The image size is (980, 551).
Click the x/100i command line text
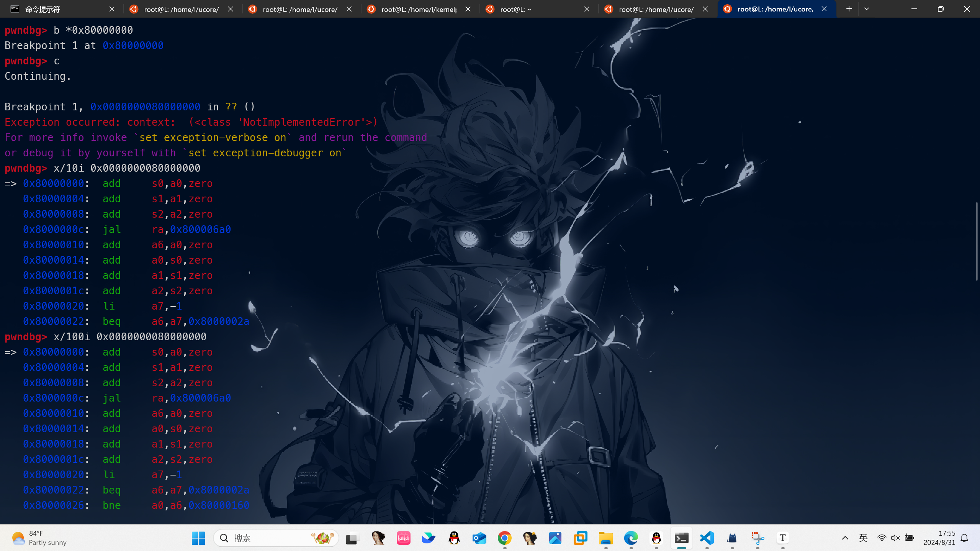click(x=130, y=337)
